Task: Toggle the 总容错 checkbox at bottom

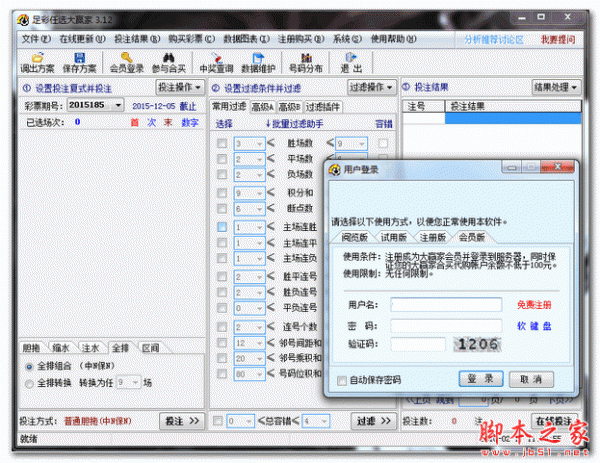Action: (218, 421)
